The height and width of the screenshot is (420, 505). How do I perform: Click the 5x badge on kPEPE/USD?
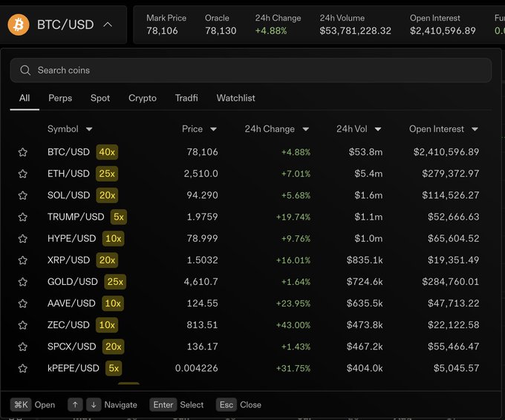pyautogui.click(x=114, y=368)
